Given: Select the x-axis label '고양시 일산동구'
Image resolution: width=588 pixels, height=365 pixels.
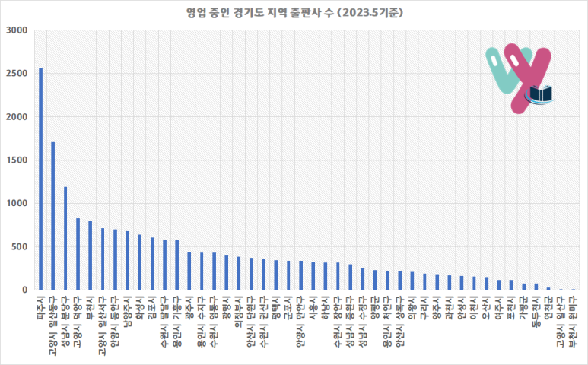Looking at the screenshot, I should 53,325.
